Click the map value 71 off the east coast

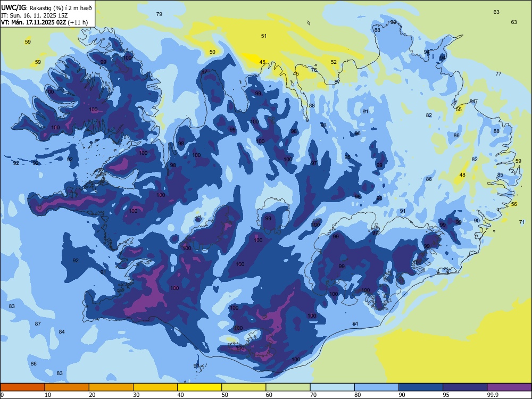tap(522, 222)
